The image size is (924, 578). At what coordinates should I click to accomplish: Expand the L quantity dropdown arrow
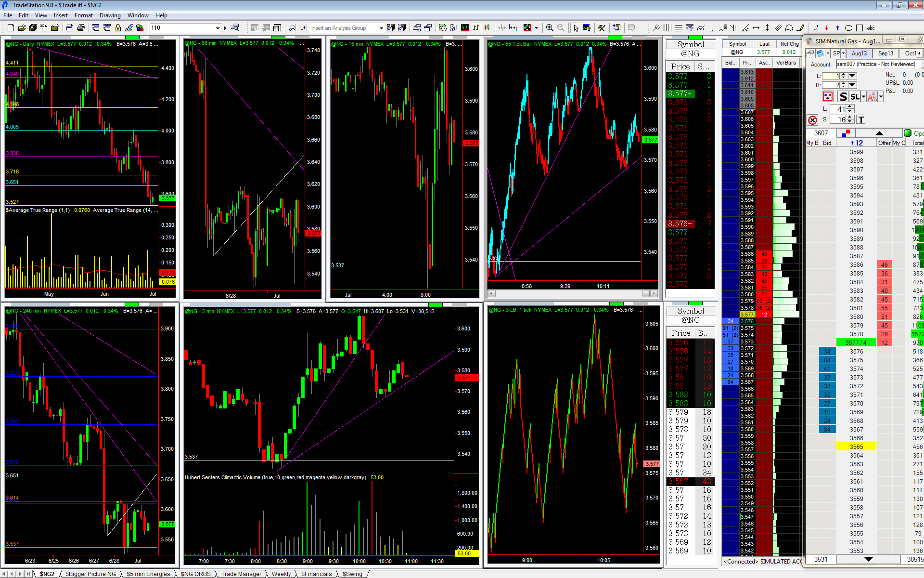click(852, 76)
